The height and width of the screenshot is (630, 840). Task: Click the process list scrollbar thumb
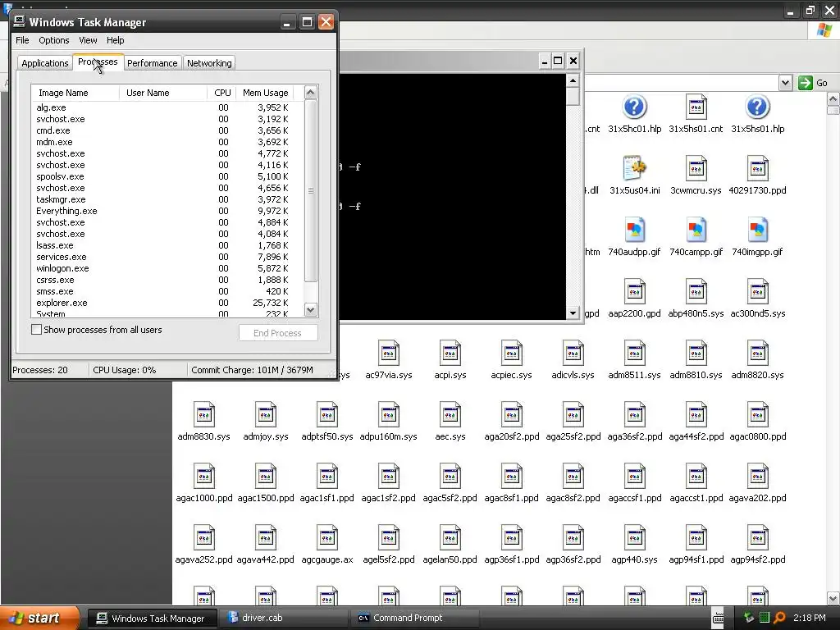click(x=311, y=190)
